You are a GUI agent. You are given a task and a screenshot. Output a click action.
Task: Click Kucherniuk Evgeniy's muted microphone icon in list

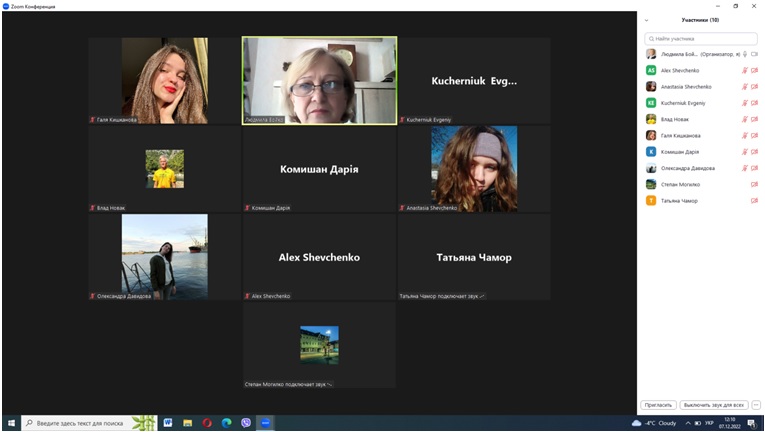coord(745,103)
